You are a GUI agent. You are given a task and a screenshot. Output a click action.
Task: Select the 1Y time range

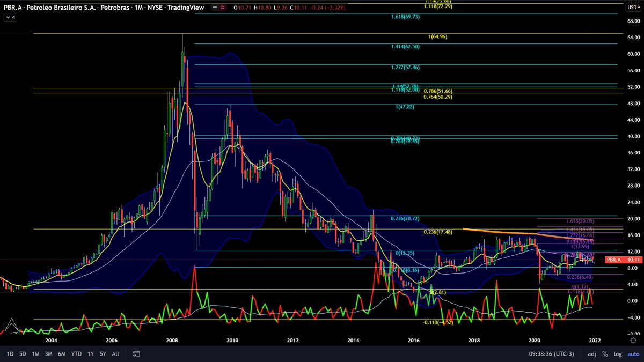coord(91,354)
